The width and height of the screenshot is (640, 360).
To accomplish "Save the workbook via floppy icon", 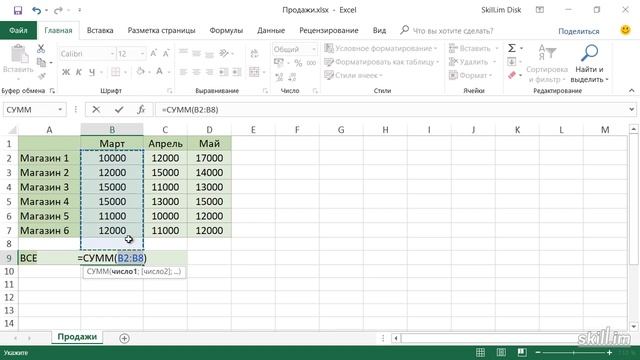I will [x=18, y=10].
